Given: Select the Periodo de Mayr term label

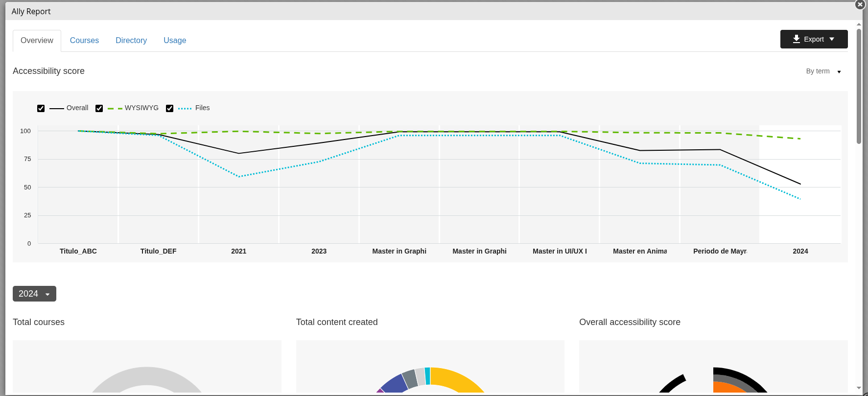Looking at the screenshot, I should coord(720,251).
